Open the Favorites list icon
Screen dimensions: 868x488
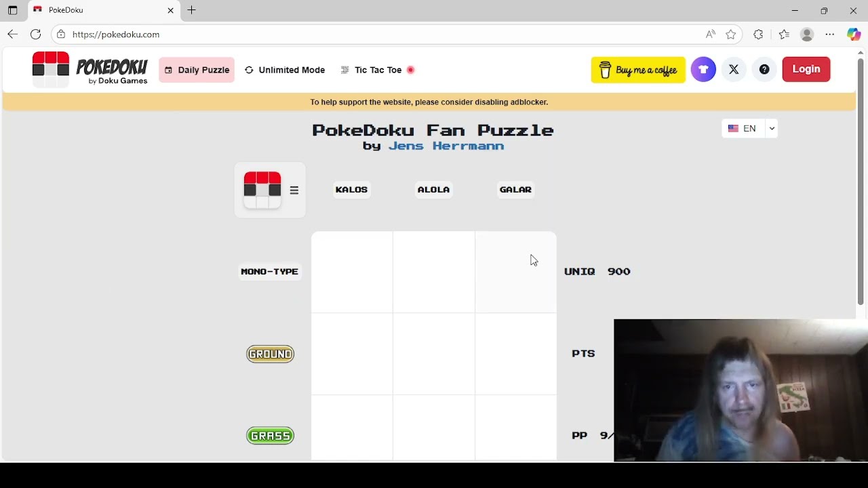pos(784,34)
